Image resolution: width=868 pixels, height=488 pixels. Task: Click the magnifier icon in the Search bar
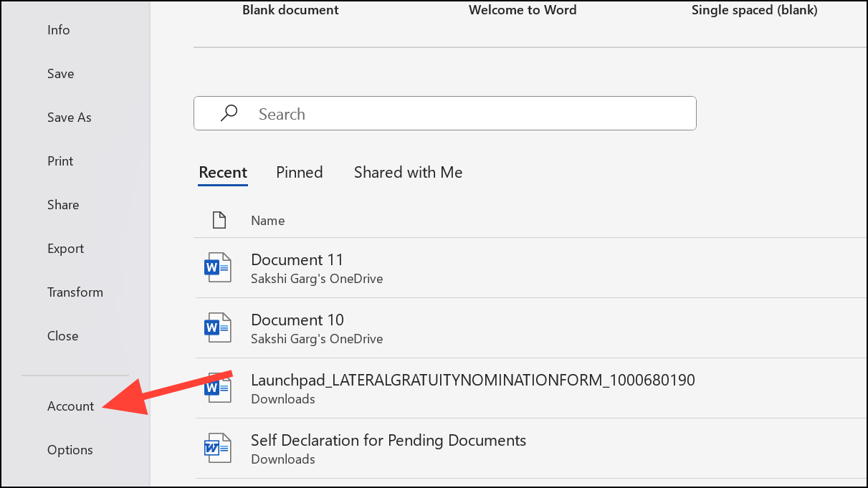point(228,113)
